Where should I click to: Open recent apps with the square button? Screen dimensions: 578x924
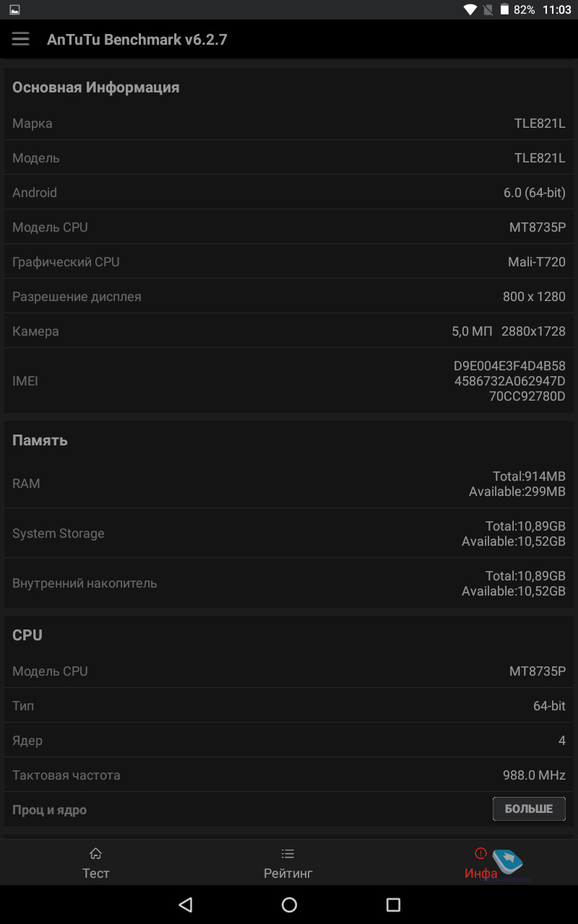point(393,905)
